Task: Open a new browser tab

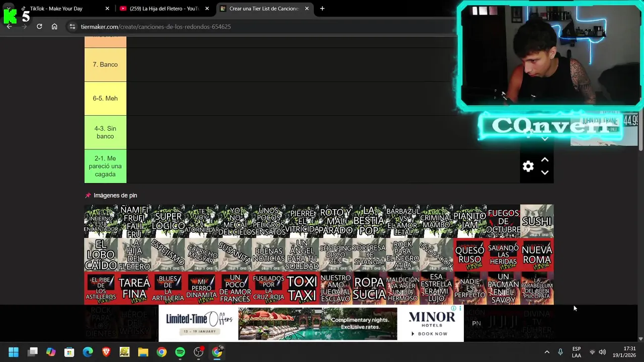Action: [322, 9]
